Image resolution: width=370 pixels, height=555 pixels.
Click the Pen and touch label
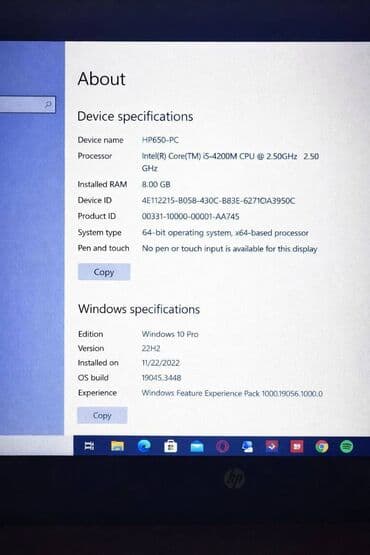point(103,248)
